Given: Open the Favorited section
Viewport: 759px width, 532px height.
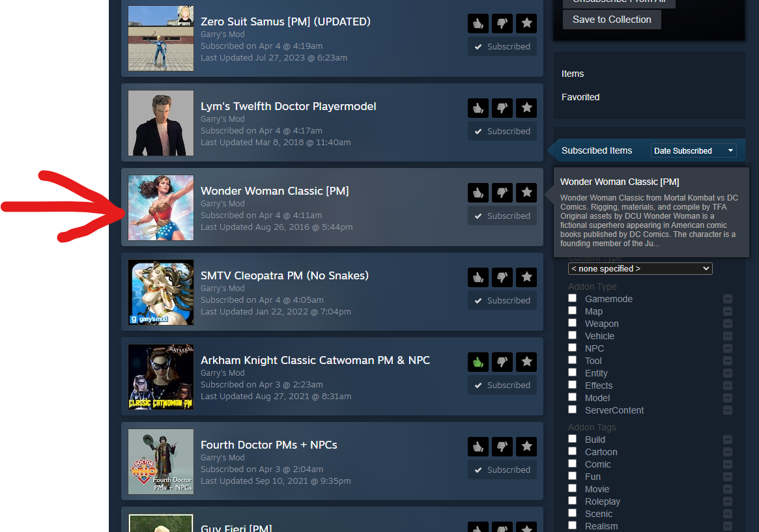Looking at the screenshot, I should coord(580,97).
